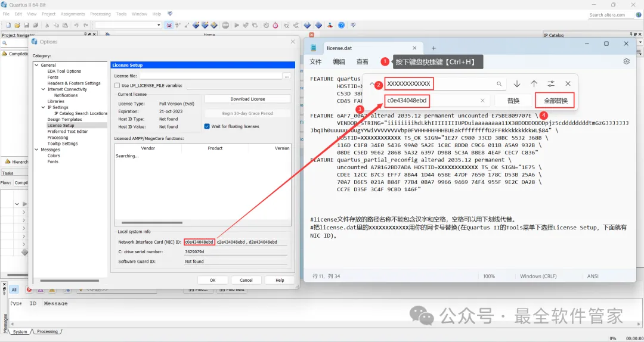
Task: Open find options sliders icon in Notepad
Action: pos(551,84)
